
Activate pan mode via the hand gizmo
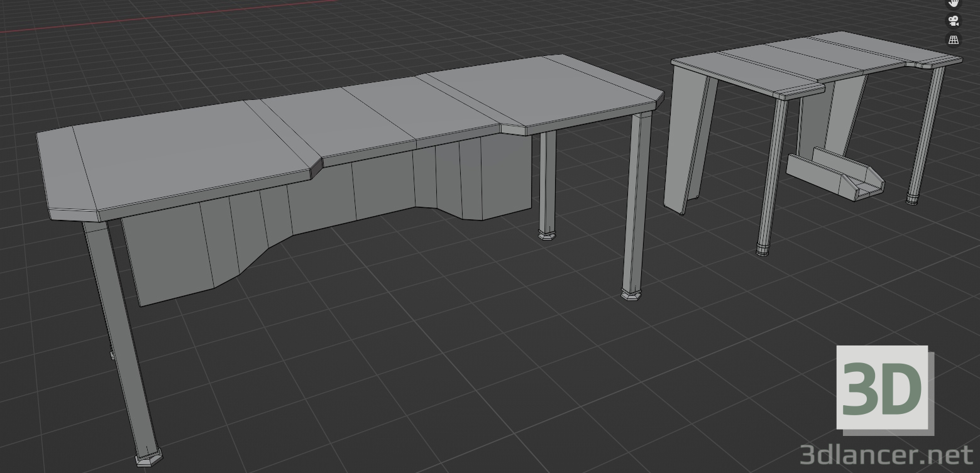pyautogui.click(x=953, y=3)
